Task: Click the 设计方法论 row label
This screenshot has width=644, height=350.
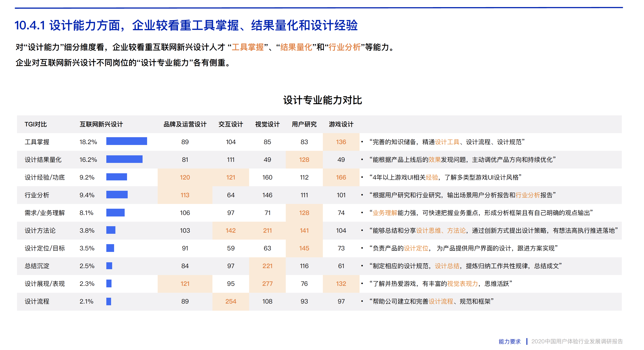Action: pyautogui.click(x=40, y=231)
